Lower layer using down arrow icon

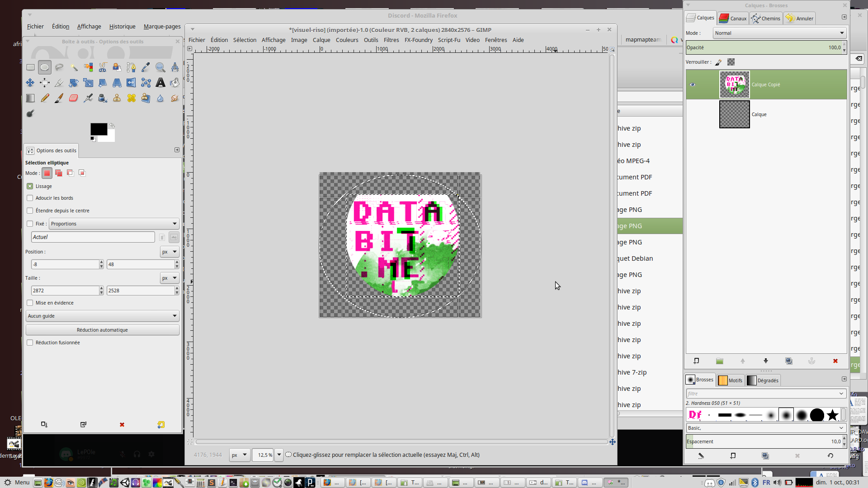coord(765,361)
